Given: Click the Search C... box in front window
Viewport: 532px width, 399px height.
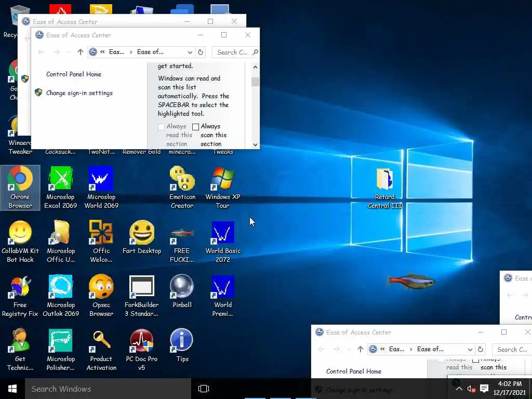Looking at the screenshot, I should point(235,52).
